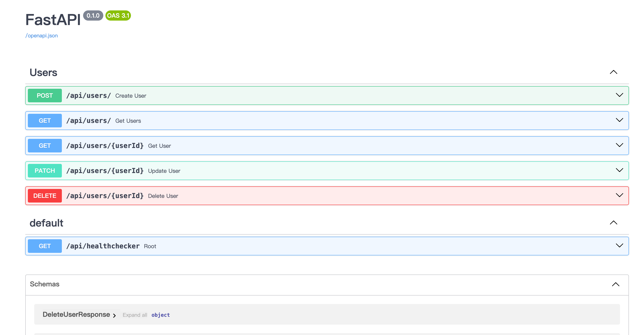Expand the POST Create User chevron
The height and width of the screenshot is (335, 644).
(x=619, y=95)
